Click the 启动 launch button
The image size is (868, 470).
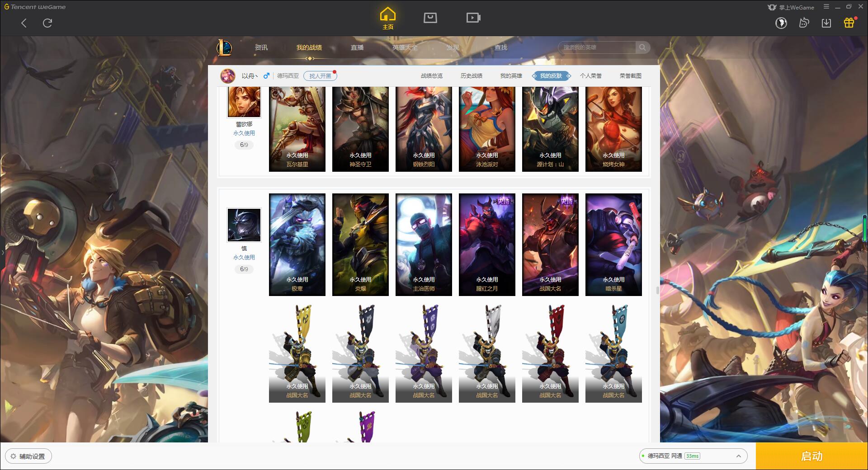[x=811, y=456]
